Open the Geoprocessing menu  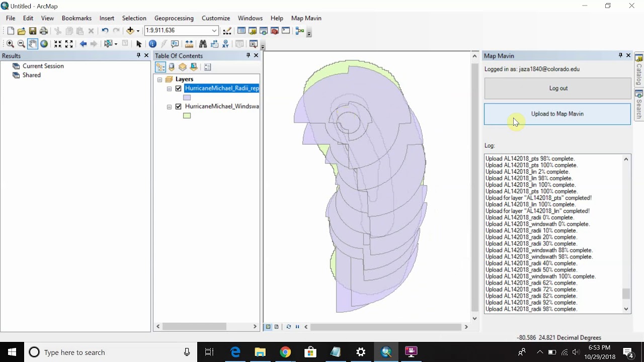click(174, 18)
